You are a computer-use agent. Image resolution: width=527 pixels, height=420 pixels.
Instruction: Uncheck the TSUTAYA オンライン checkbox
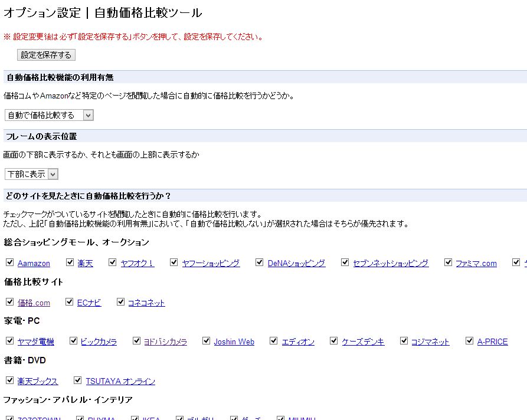click(x=78, y=380)
